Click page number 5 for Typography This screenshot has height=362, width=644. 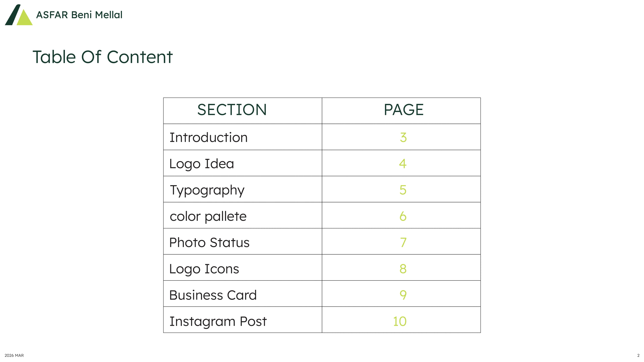[x=403, y=190]
